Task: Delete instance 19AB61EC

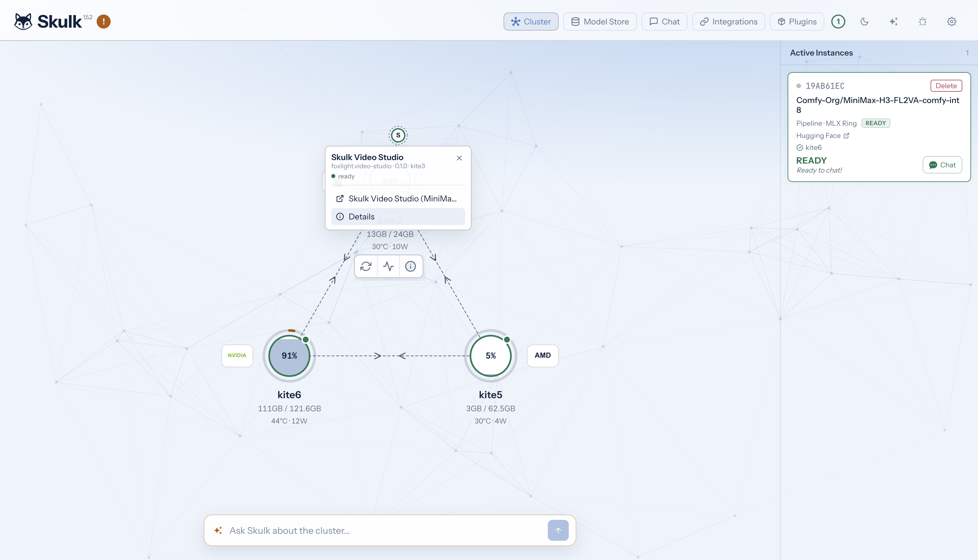Action: click(946, 86)
